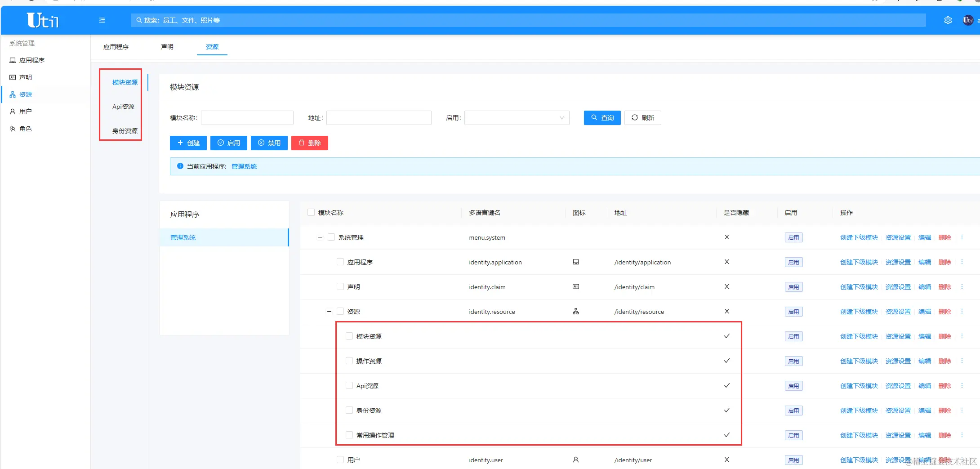Open the Api资源 side tab
This screenshot has width=980, height=469.
[x=123, y=107]
